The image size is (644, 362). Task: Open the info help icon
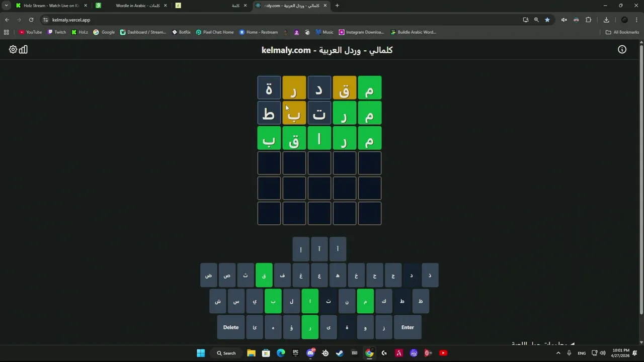tap(622, 49)
